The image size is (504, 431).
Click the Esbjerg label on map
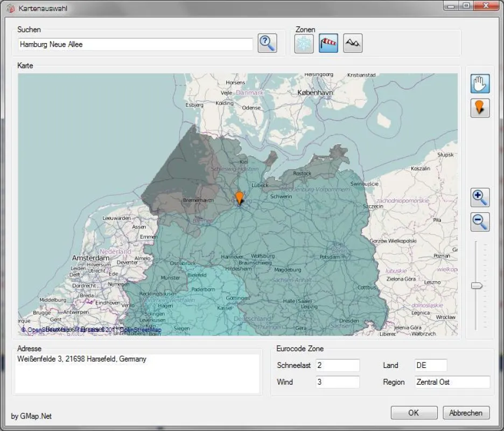point(194,105)
